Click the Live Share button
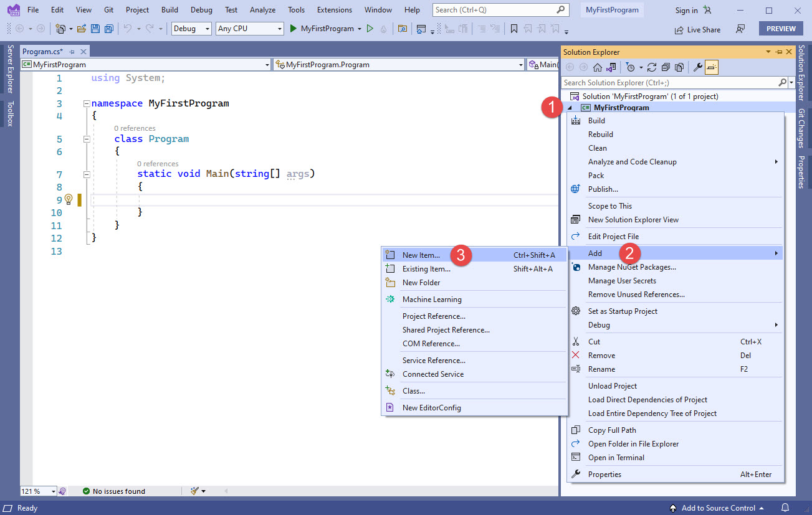 (x=697, y=29)
